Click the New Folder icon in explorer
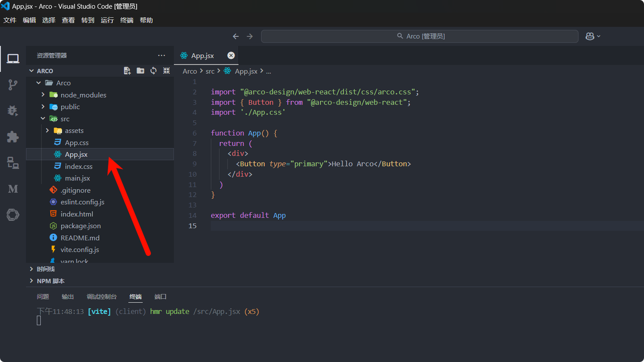Screen dimensions: 644x362 click(x=140, y=71)
